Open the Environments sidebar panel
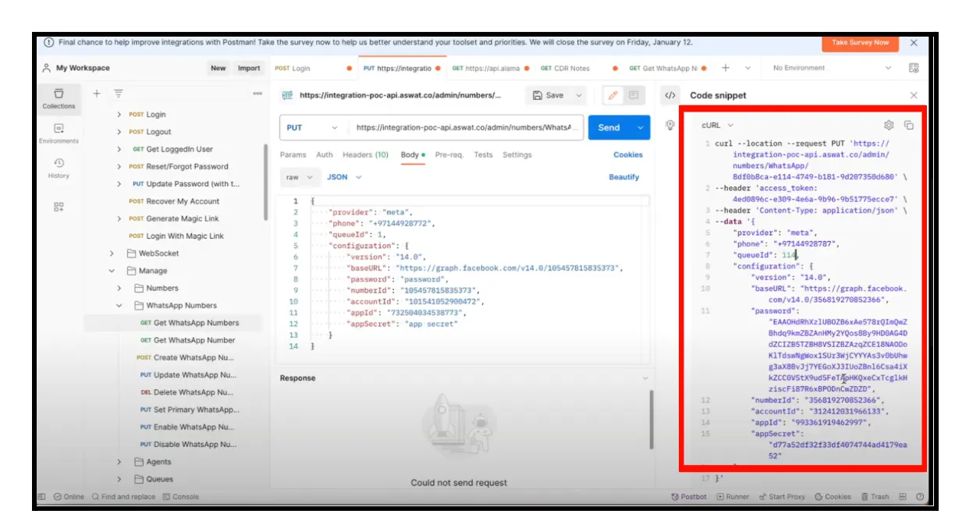This screenshot has width=980, height=532. 59,133
